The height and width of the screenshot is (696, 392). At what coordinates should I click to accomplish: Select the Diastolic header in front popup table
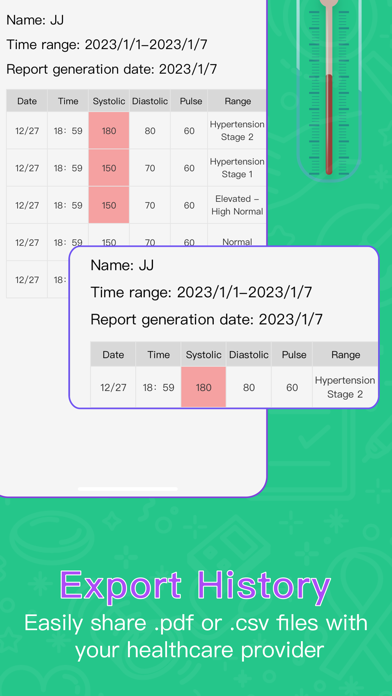coord(249,355)
